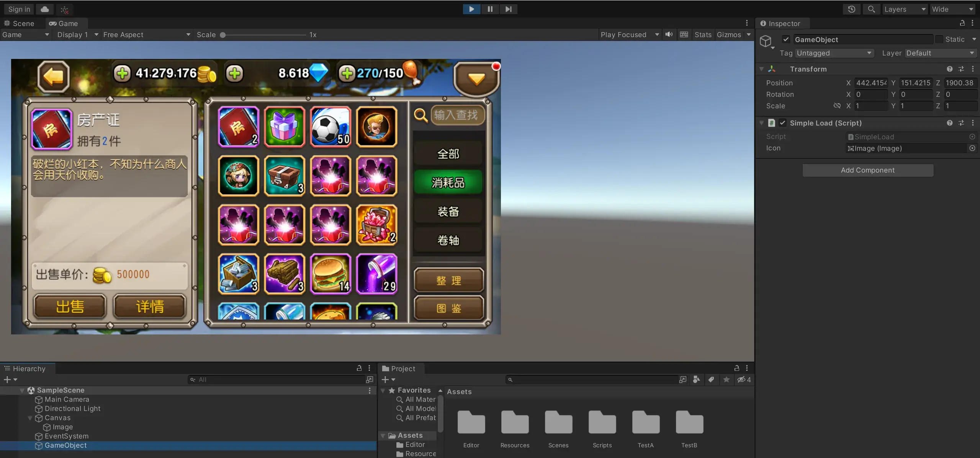Click the Add Component button
This screenshot has height=458, width=980.
[868, 170]
